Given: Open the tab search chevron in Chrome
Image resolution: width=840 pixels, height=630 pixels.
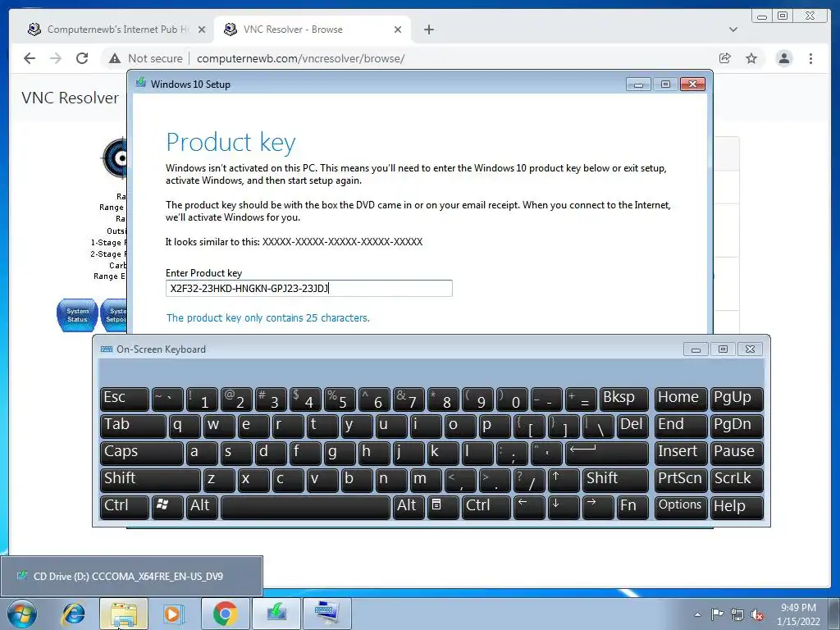Looking at the screenshot, I should [x=733, y=30].
